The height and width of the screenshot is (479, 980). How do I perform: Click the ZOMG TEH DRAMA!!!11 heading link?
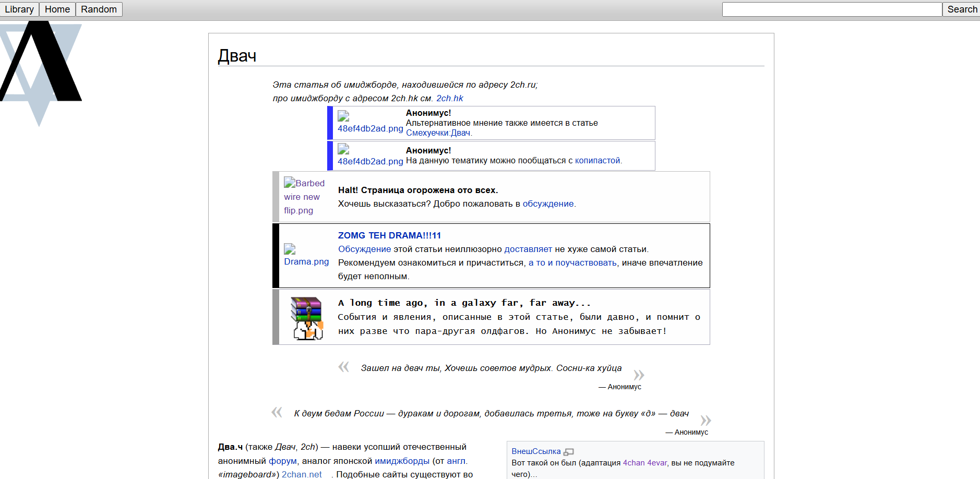389,235
